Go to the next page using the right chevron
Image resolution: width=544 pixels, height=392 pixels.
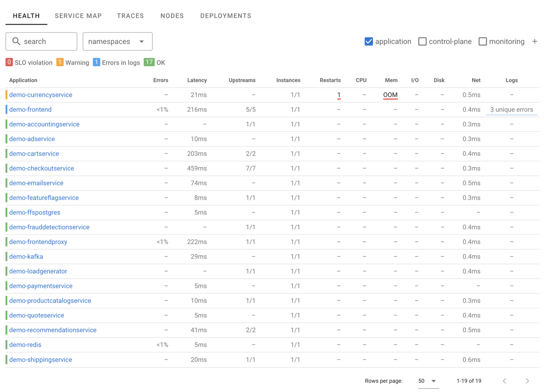[x=527, y=381]
